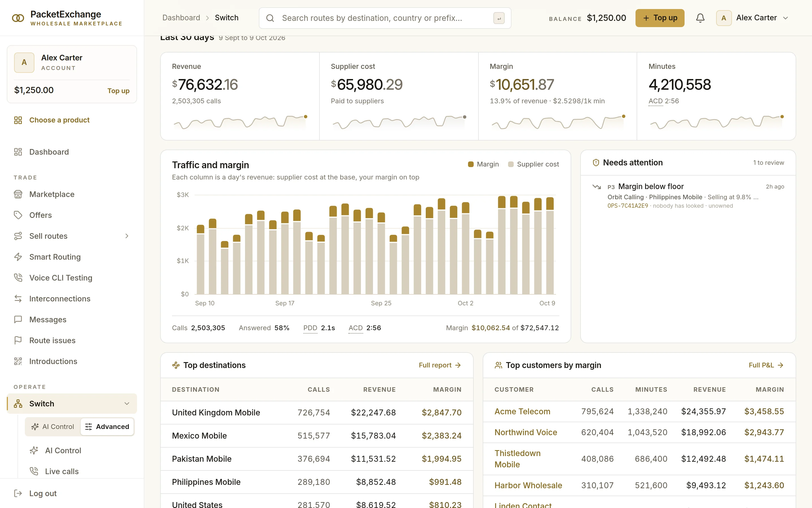
Task: Click the Needs attention shield icon
Action: point(596,163)
